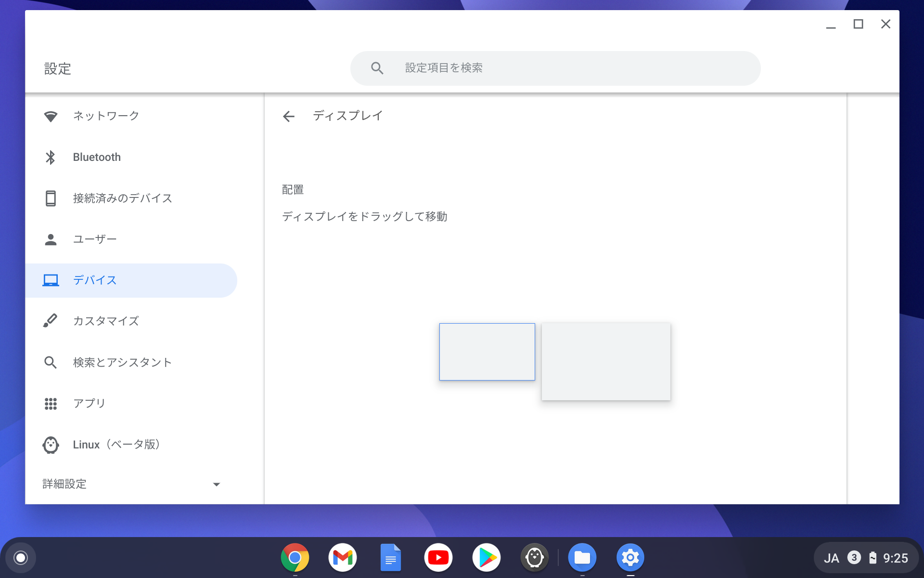
Task: Open Linux（ベータ版）section
Action: tap(131, 445)
